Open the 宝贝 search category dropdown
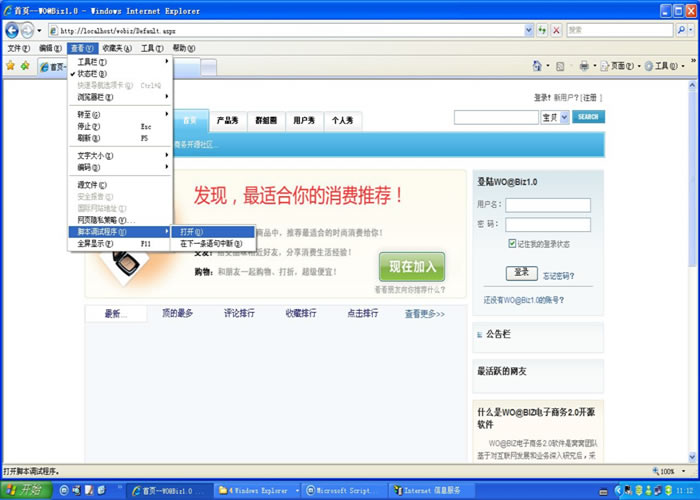Viewport: 700px width, 500px height. tap(564, 117)
